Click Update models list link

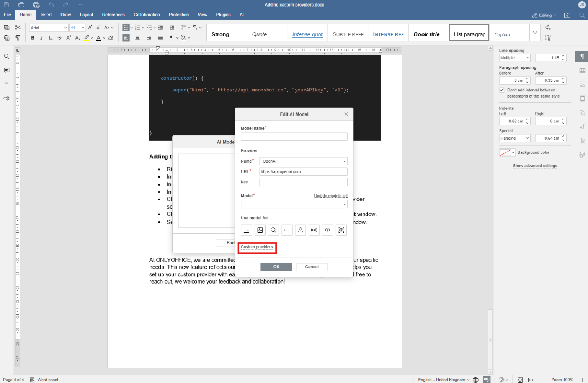point(331,196)
